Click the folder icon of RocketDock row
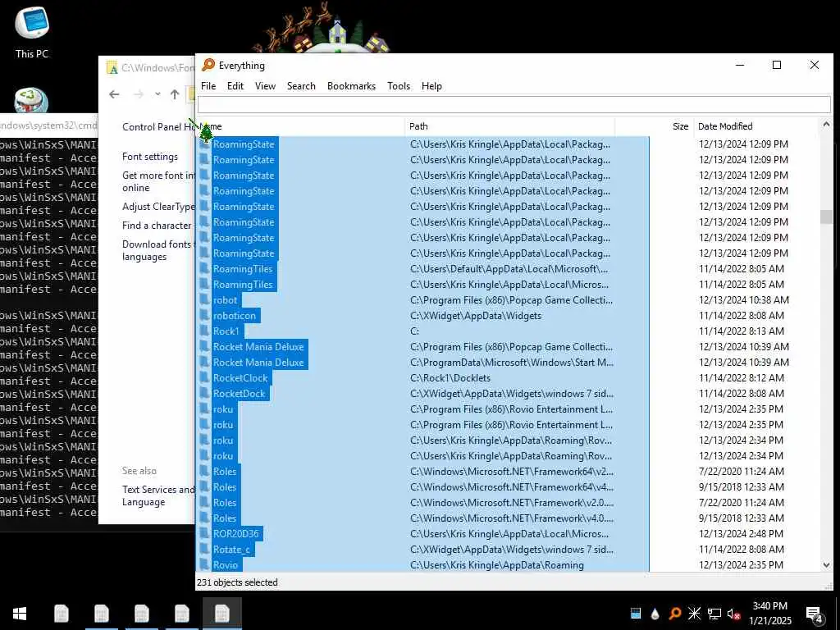Screen dimensions: 840x630 (204, 393)
